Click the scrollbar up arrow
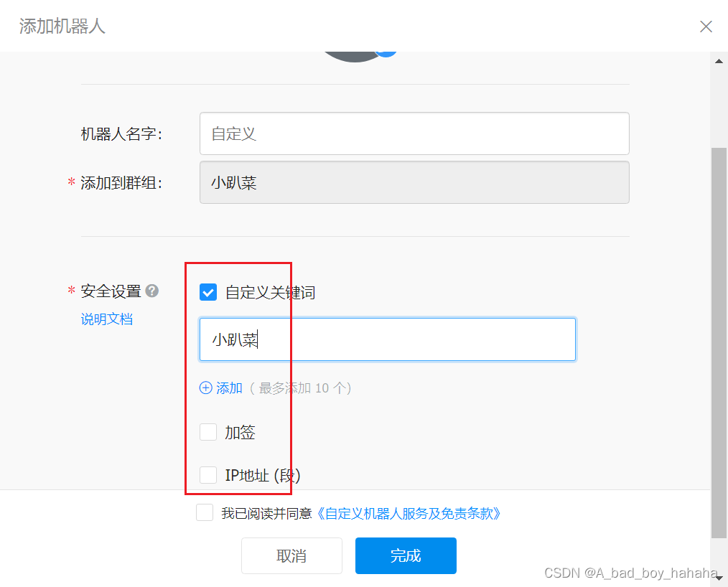Image resolution: width=728 pixels, height=587 pixels. click(x=719, y=61)
